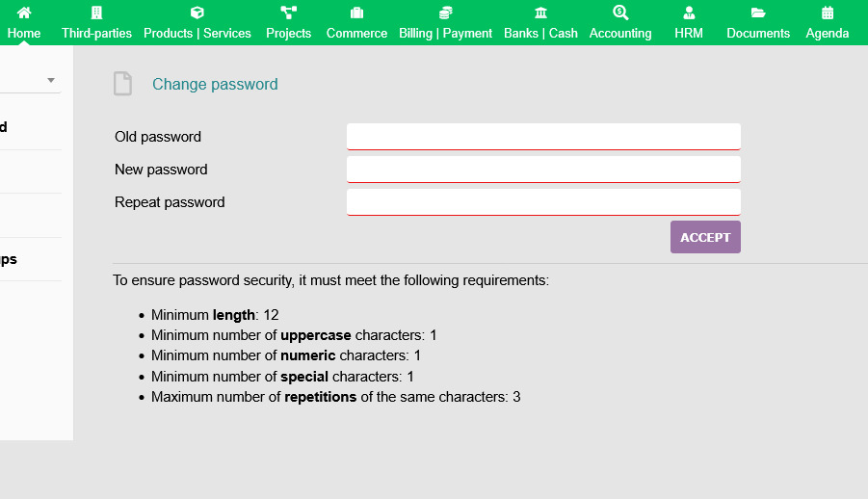Click into the New password field
This screenshot has width=868, height=499.
543,170
